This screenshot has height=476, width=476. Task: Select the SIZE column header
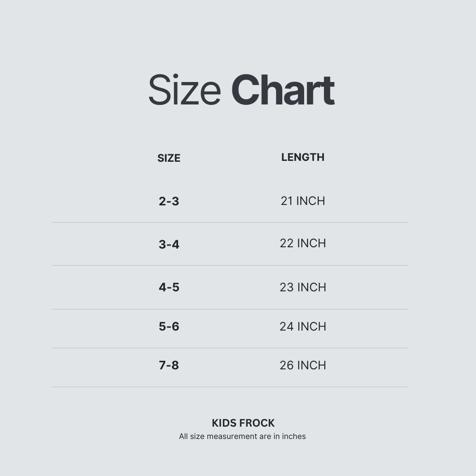[169, 158]
